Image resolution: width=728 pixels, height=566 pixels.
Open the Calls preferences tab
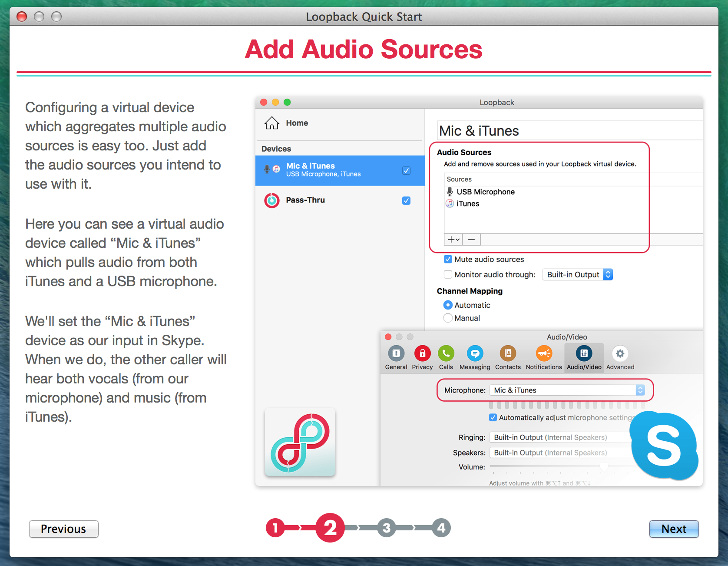click(446, 358)
